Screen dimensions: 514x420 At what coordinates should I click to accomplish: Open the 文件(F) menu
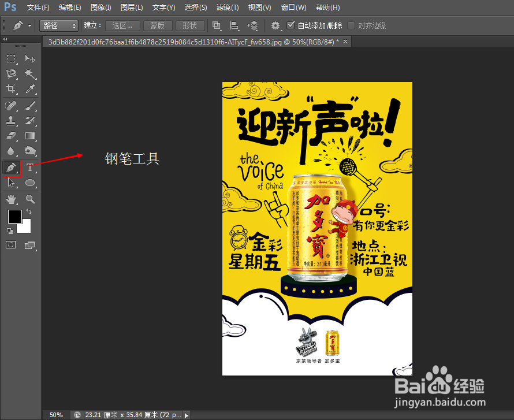point(38,7)
